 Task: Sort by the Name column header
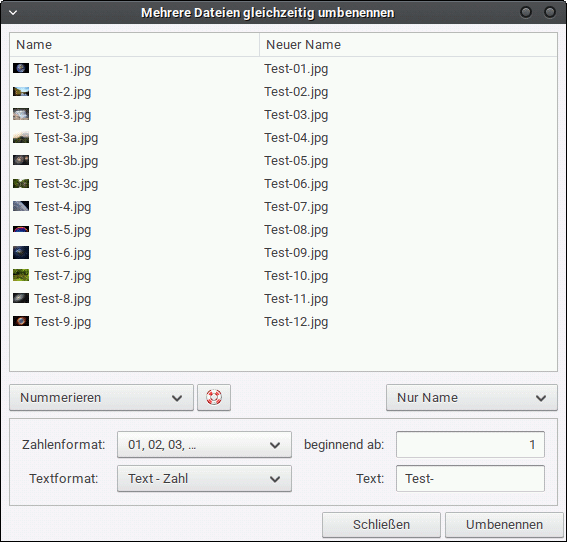[135, 44]
